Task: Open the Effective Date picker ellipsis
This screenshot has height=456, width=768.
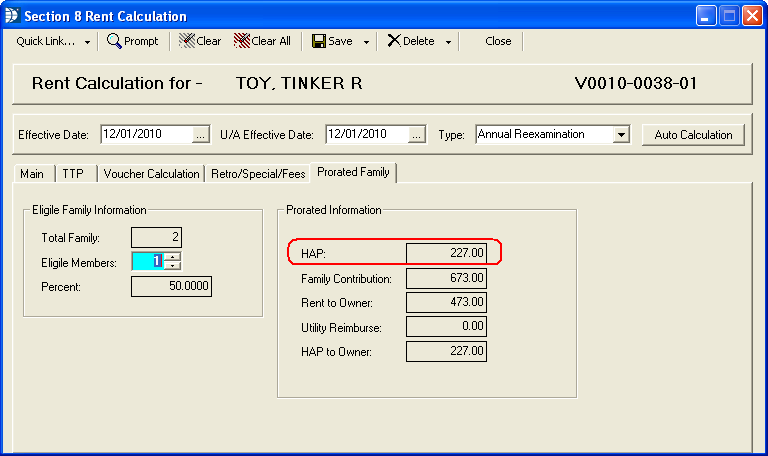Action: [200, 135]
